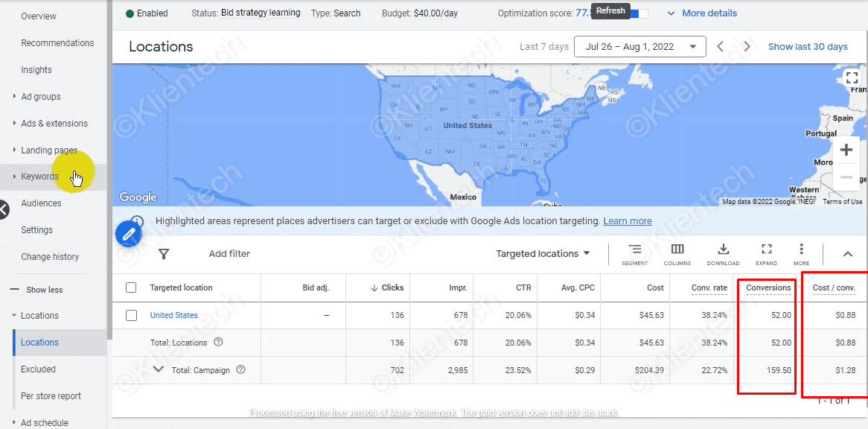Open the Learn more link
Screen dimensions: 868x429
[x=627, y=221]
